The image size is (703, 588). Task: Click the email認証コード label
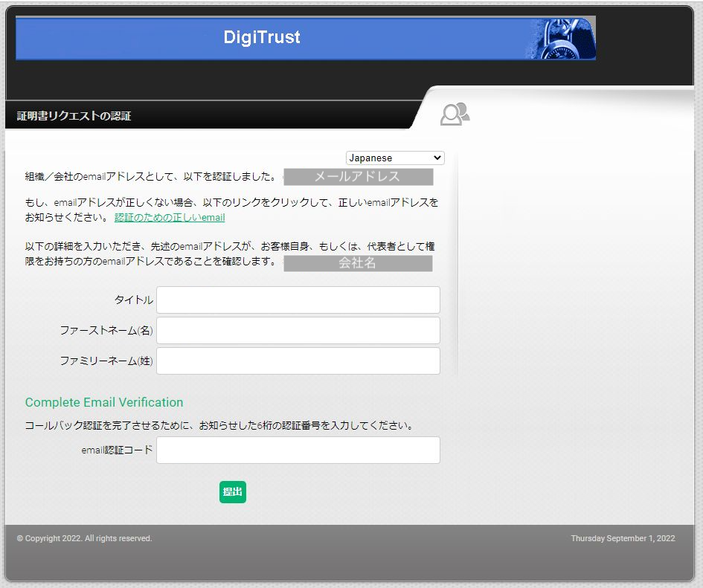pyautogui.click(x=117, y=450)
